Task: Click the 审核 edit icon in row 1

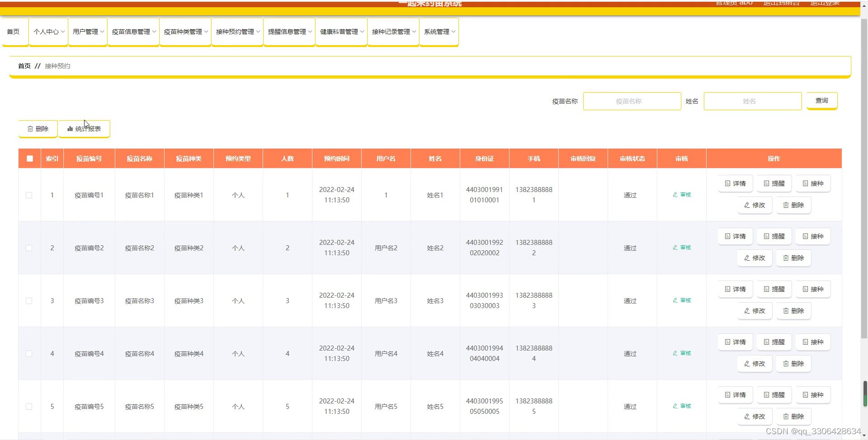Action: [675, 195]
